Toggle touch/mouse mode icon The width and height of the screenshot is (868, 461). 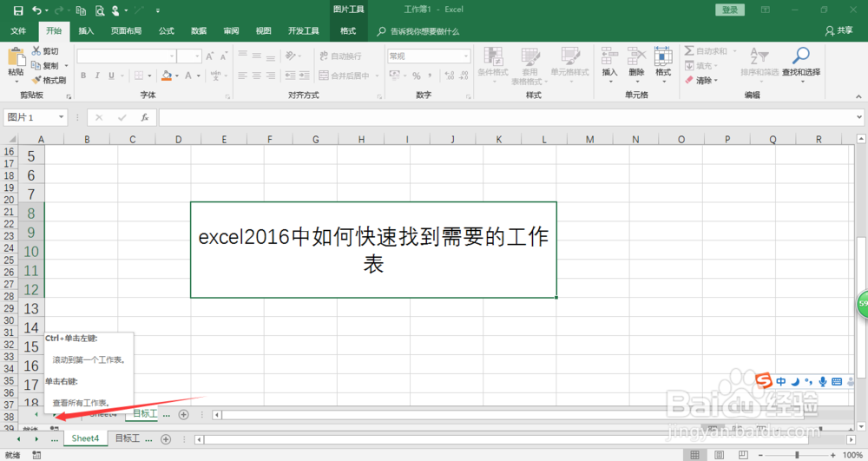click(115, 10)
